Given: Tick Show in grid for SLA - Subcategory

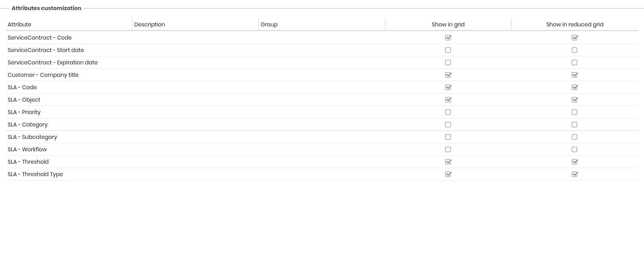Looking at the screenshot, I should 448,137.
